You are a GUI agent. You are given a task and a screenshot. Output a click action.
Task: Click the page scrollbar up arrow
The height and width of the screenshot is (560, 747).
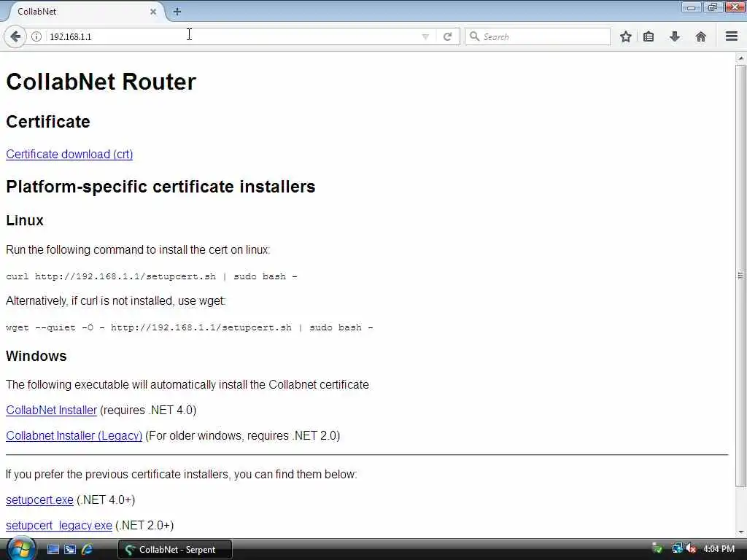(740, 58)
